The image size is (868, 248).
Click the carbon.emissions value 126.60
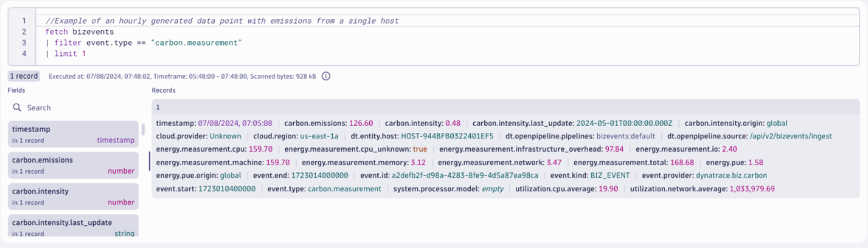pos(361,123)
